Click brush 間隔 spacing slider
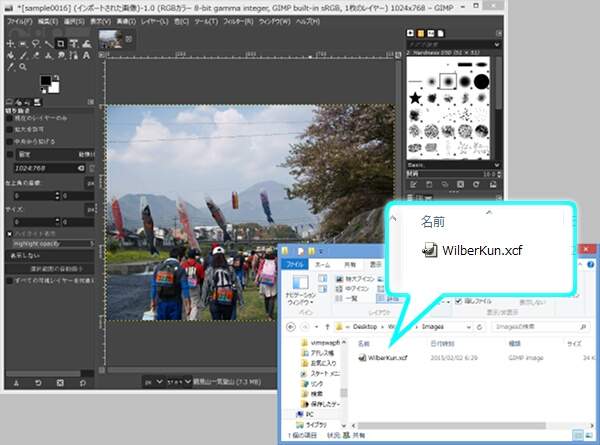The height and width of the screenshot is (445, 600). pos(453,174)
